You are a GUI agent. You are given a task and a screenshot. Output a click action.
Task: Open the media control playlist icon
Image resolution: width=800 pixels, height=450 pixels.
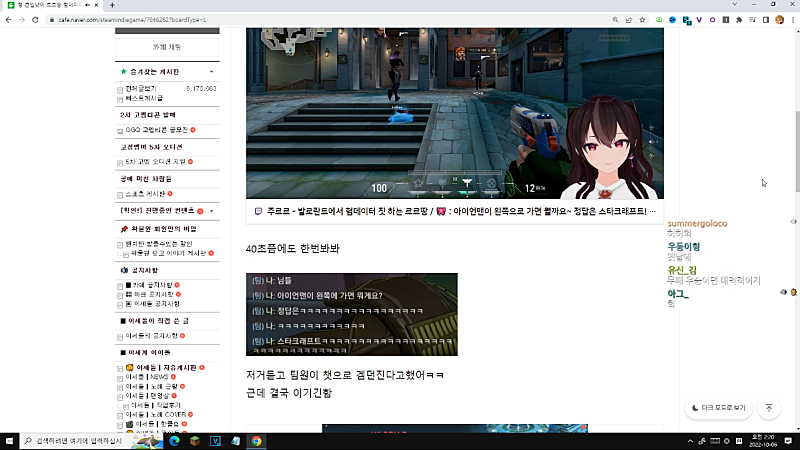point(753,20)
